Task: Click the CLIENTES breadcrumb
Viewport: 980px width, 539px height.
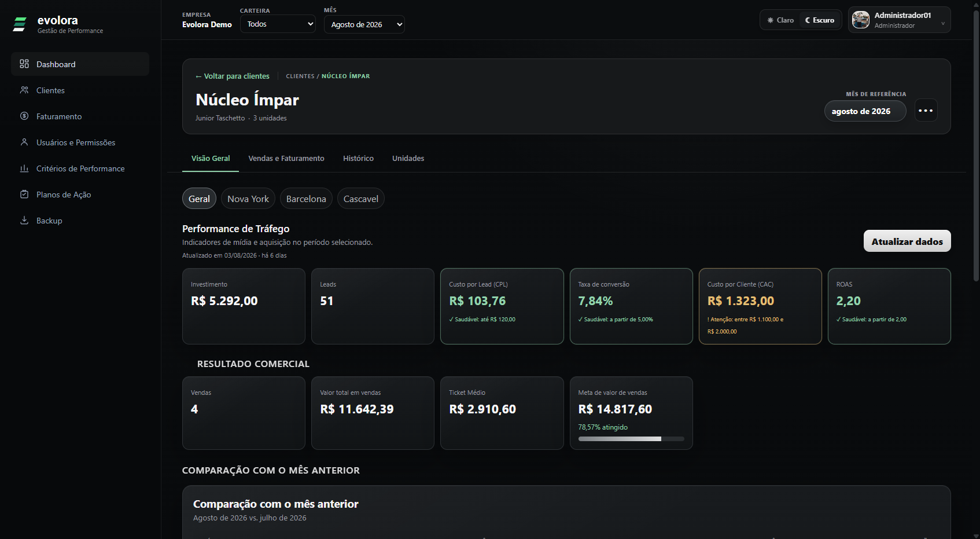Action: [300, 76]
